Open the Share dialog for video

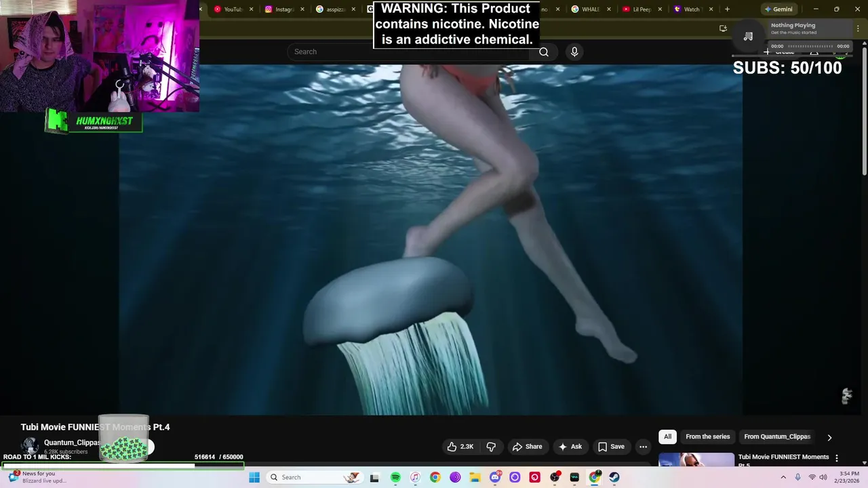528,447
